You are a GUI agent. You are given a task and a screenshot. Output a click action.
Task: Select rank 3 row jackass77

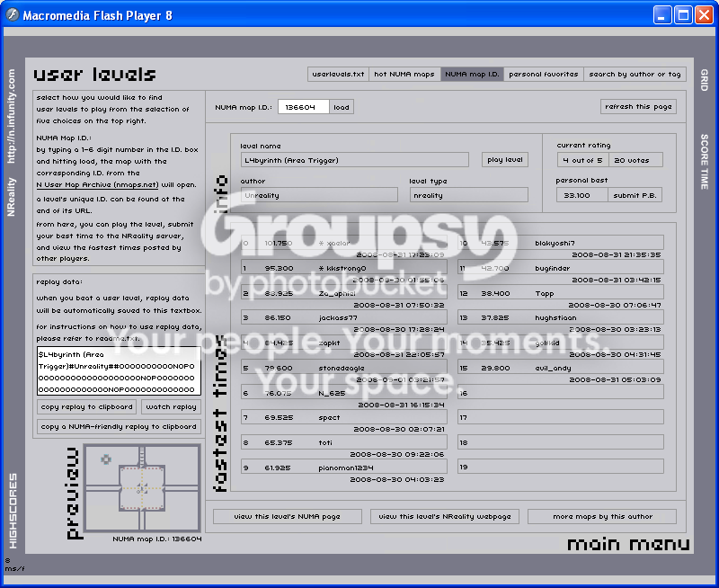(344, 317)
